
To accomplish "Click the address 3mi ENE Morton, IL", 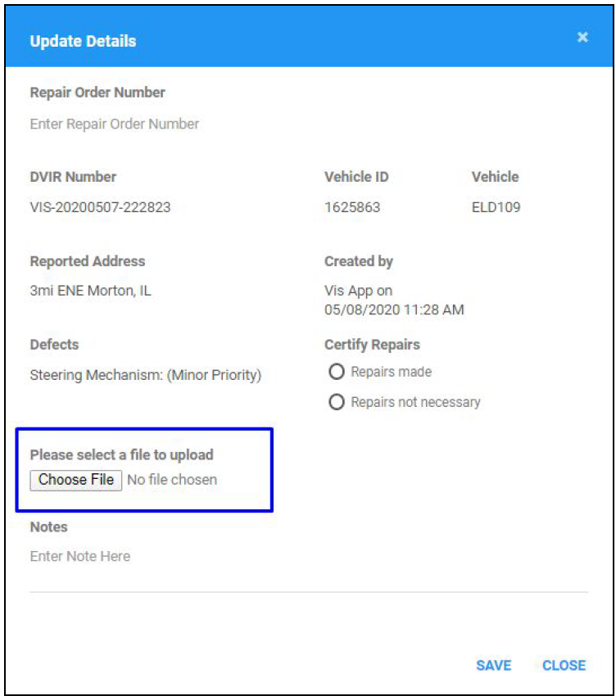I will click(90, 292).
